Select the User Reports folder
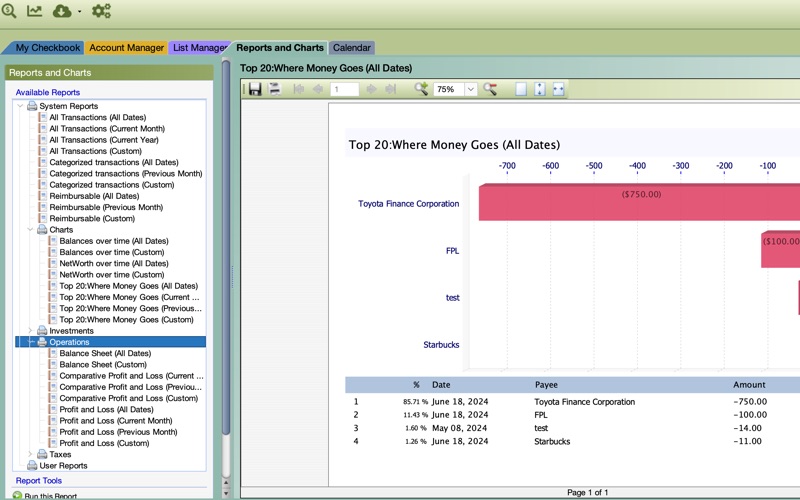 (x=63, y=465)
